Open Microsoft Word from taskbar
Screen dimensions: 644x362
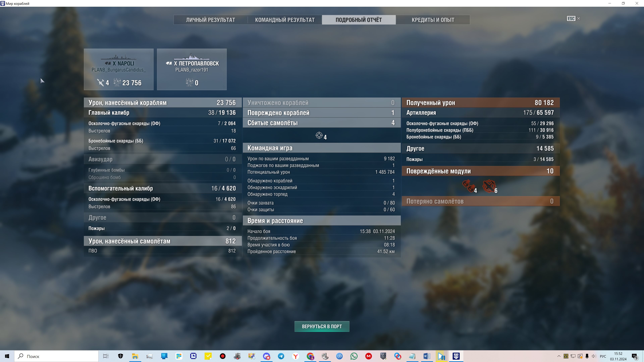tap(427, 356)
